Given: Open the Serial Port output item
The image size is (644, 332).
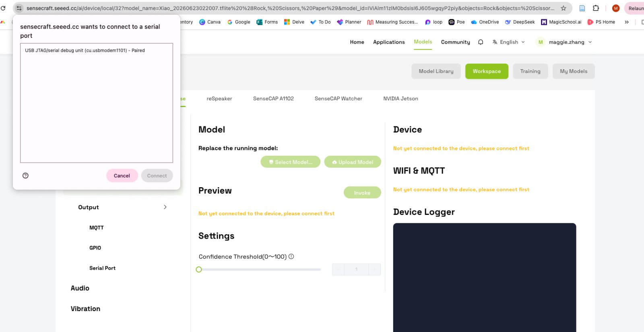Looking at the screenshot, I should tap(102, 268).
